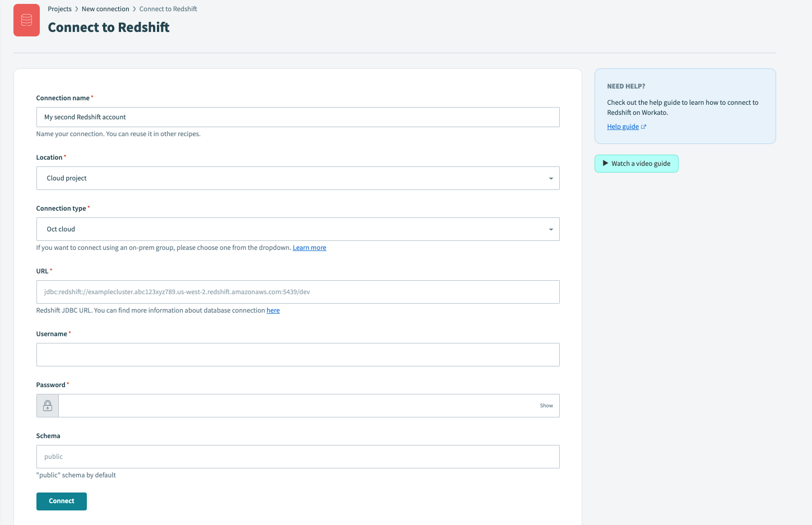Open the Location dropdown showing Cloud project

click(x=298, y=178)
